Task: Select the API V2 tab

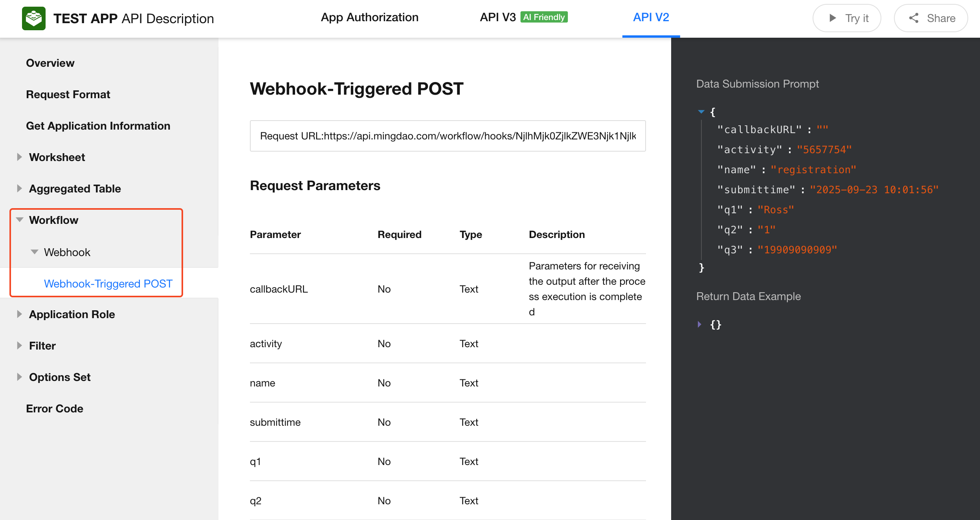Action: coord(651,17)
